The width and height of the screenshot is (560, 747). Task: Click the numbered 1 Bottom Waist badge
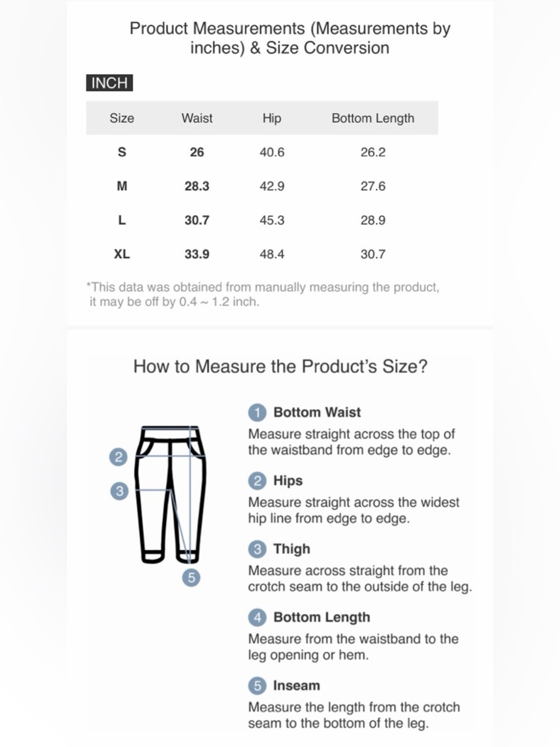click(x=257, y=412)
